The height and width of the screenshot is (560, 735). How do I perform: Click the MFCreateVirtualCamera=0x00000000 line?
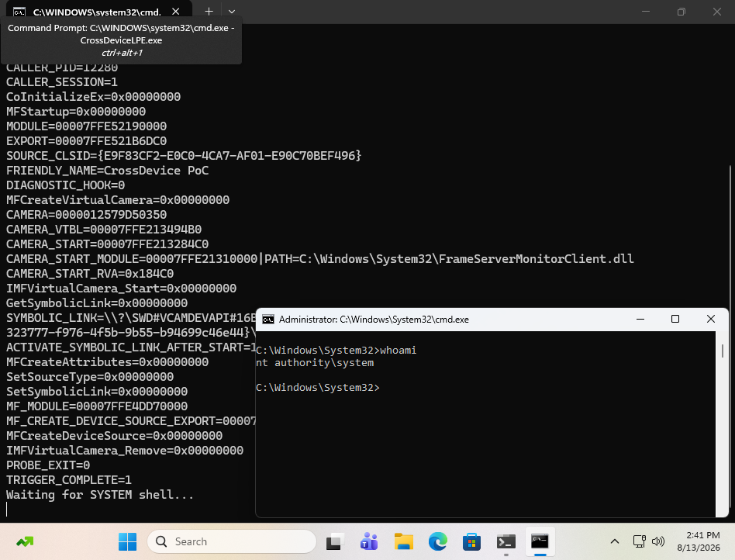pos(118,200)
